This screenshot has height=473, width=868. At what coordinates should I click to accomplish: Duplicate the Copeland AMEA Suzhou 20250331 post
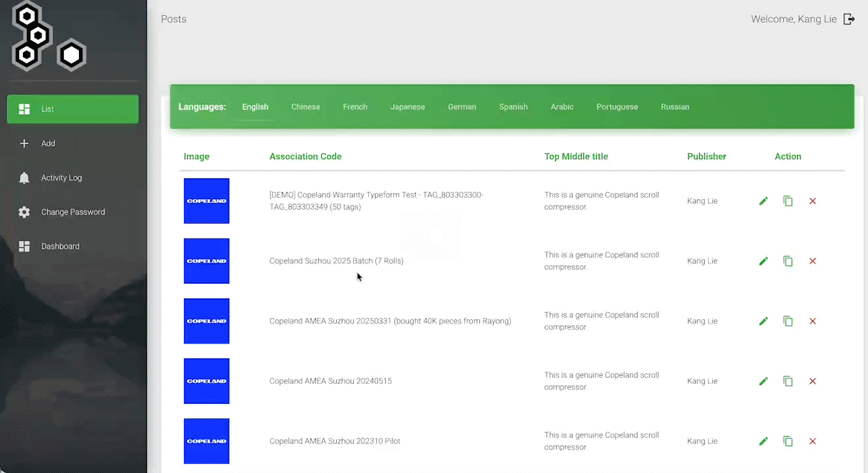[788, 321]
